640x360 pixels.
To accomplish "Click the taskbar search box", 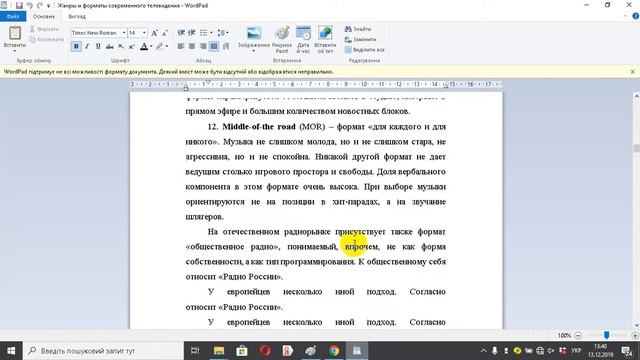I will [x=103, y=351].
